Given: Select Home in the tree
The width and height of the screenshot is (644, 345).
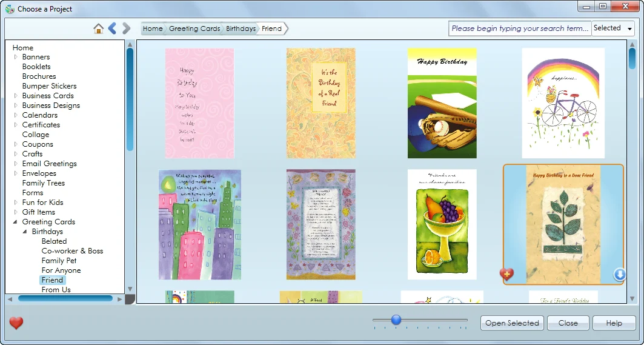Looking at the screenshot, I should click(x=23, y=47).
